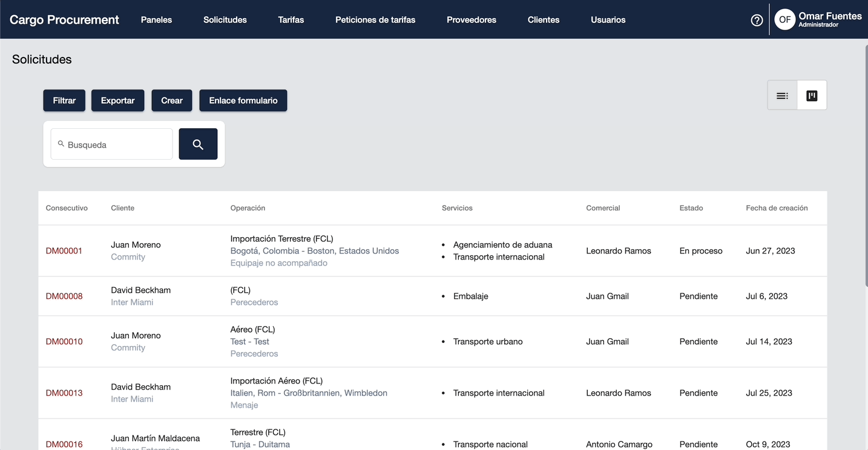The height and width of the screenshot is (450, 868).
Task: Open request DM00008
Action: click(64, 296)
